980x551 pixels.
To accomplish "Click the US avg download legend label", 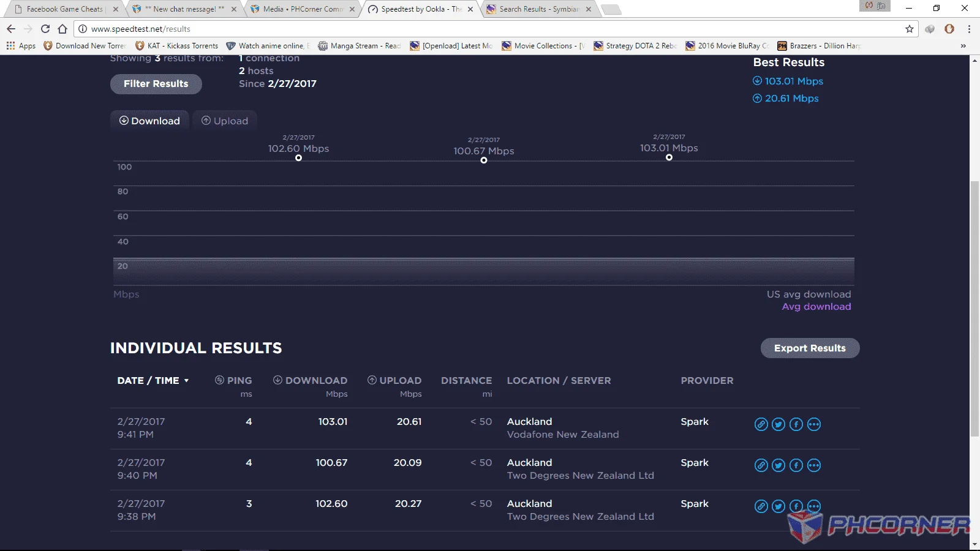I will [809, 294].
